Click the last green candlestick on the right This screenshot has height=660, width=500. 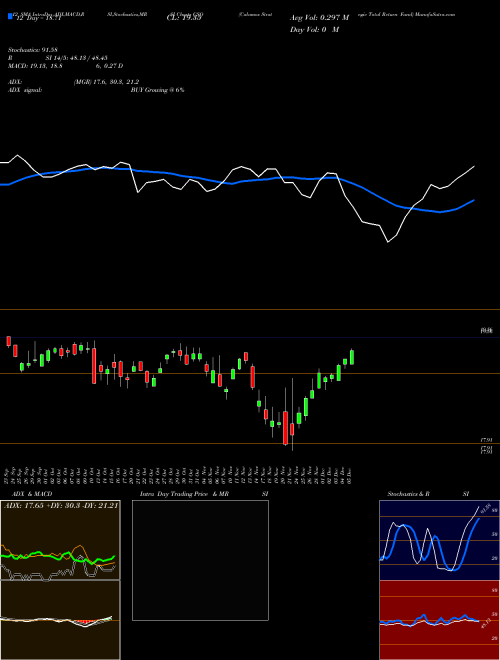click(x=352, y=357)
